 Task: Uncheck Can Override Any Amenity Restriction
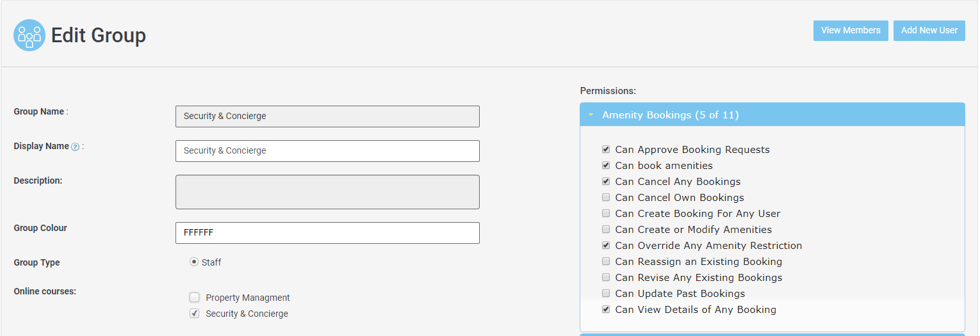[x=606, y=246]
